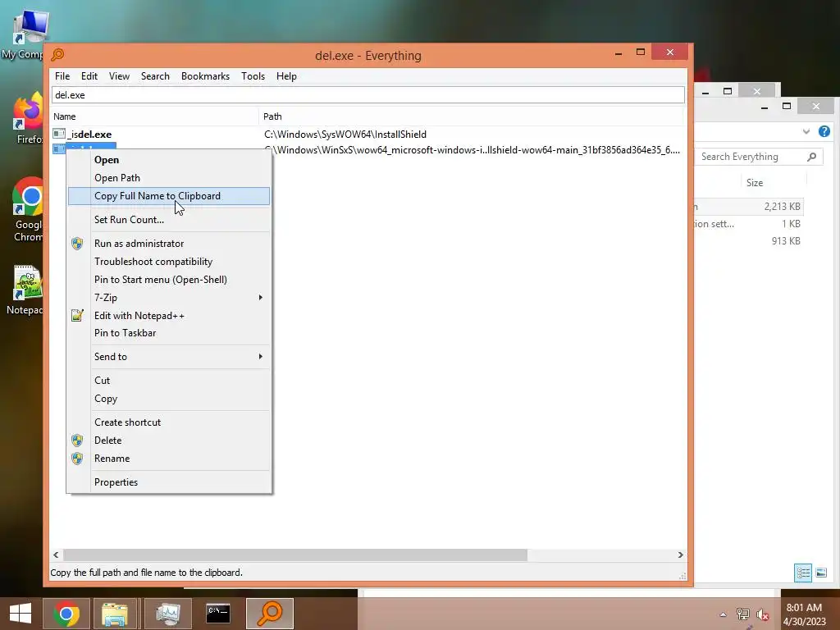This screenshot has width=840, height=630.
Task: Click the shield icon beside Run as administrator
Action: pos(77,243)
